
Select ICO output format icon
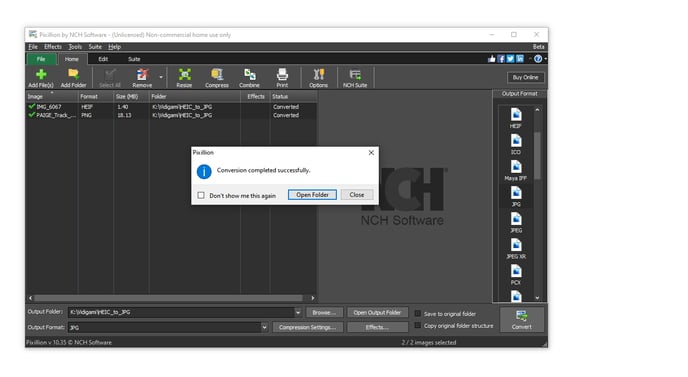(516, 144)
